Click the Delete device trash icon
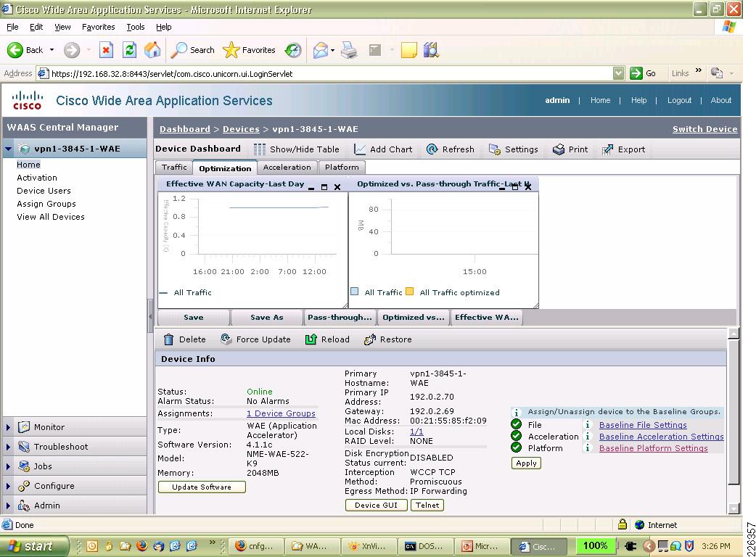 click(168, 339)
